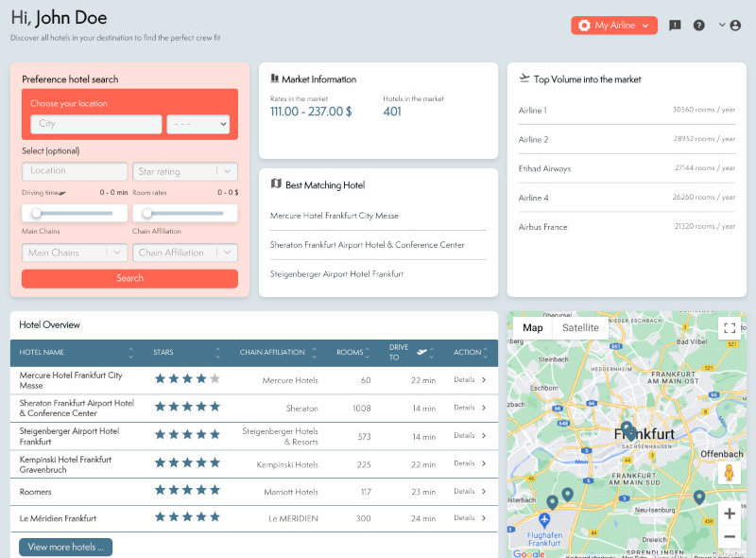This screenshot has width=756, height=558.
Task: Switch to Satellite view on the map
Action: (579, 327)
